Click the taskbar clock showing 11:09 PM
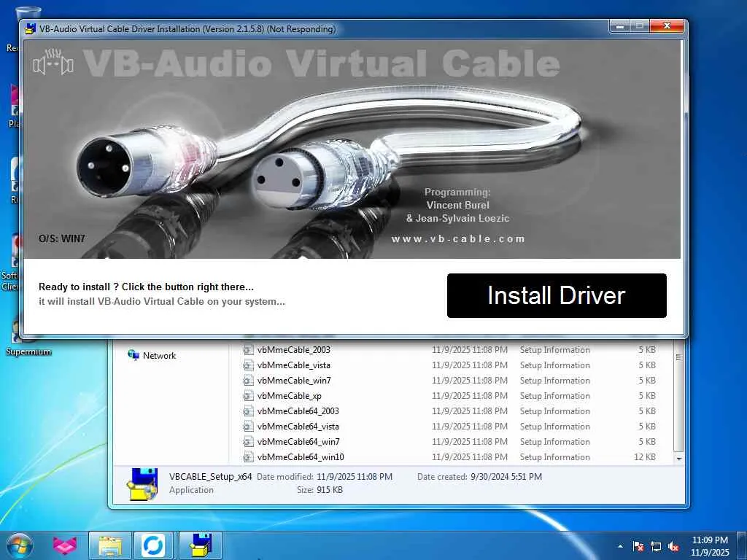Viewport: 747px width, 560px height. (x=710, y=546)
